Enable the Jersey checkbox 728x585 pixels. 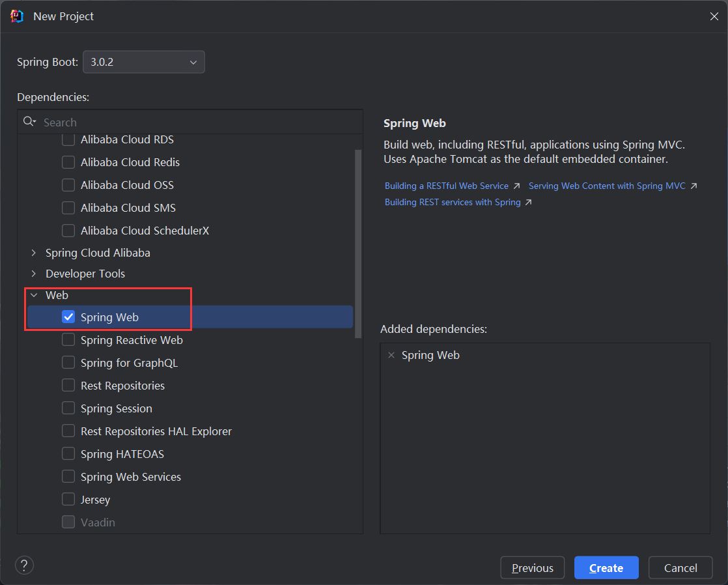click(68, 500)
